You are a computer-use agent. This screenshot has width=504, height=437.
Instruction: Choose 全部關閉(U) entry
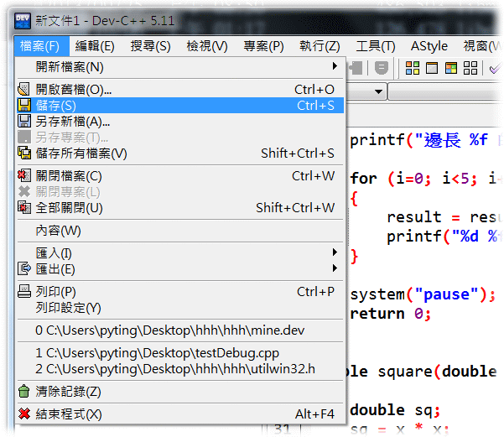click(x=180, y=208)
